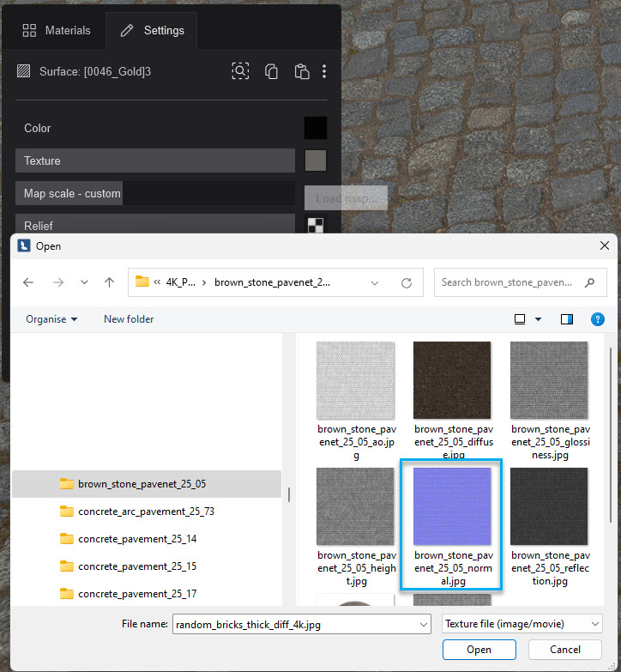This screenshot has width=621, height=672.
Task: Expand the Organise dropdown menu
Action: (x=51, y=319)
